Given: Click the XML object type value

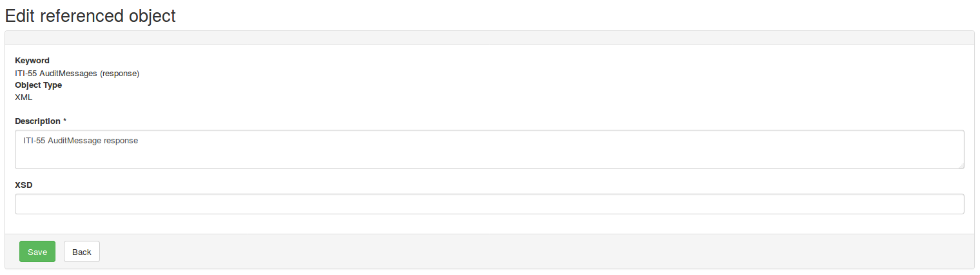Looking at the screenshot, I should pos(23,97).
